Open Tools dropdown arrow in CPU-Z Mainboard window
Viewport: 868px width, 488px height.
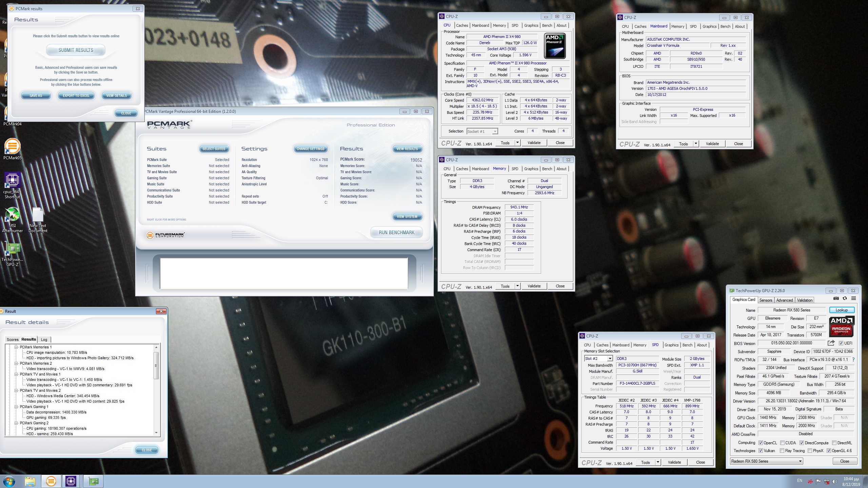(x=696, y=144)
